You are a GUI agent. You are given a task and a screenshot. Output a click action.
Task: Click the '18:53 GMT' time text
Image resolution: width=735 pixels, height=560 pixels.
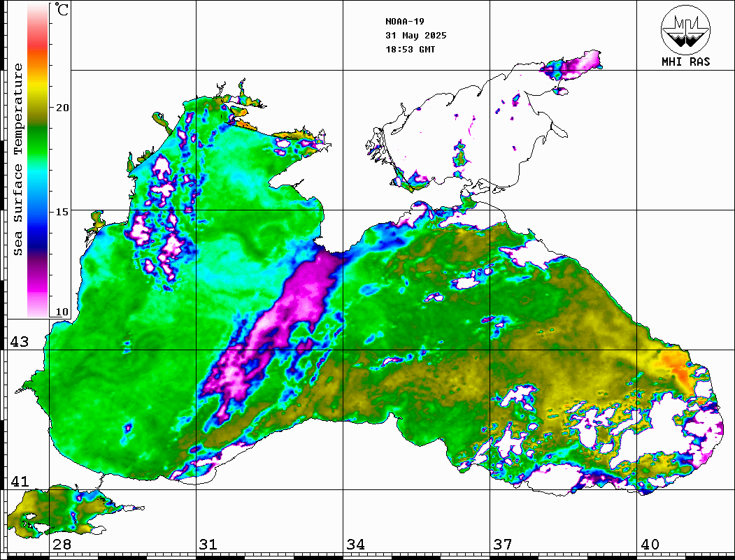pyautogui.click(x=410, y=49)
